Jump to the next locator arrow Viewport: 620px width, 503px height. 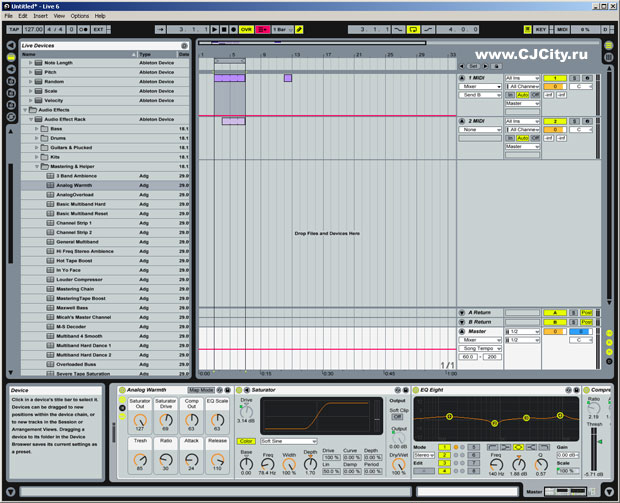485,66
